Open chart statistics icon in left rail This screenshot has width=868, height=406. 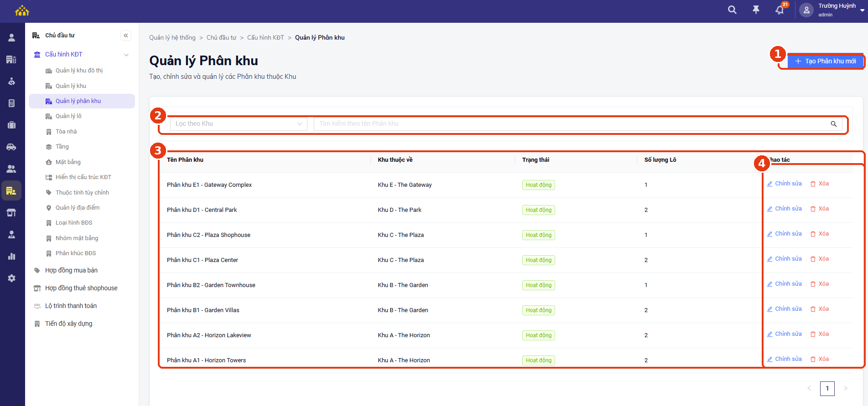pyautogui.click(x=12, y=257)
